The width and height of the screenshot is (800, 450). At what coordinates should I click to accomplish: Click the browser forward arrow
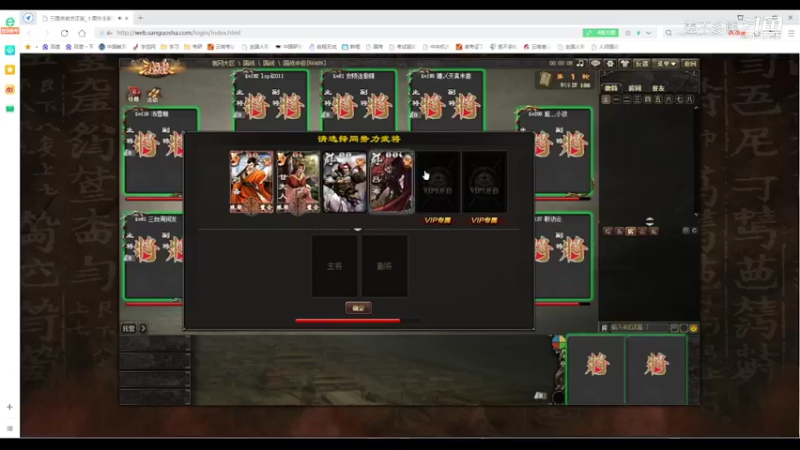click(x=46, y=33)
